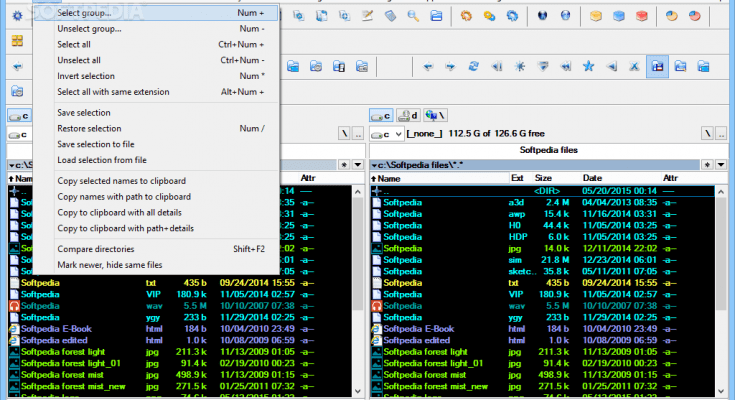The height and width of the screenshot is (400, 735).
Task: Select Softpedia forest mist_new in left panel
Action: (x=180, y=386)
